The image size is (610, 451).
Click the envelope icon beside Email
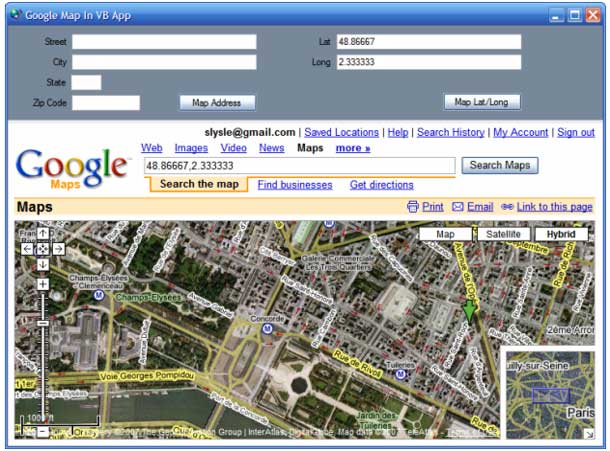pos(458,207)
